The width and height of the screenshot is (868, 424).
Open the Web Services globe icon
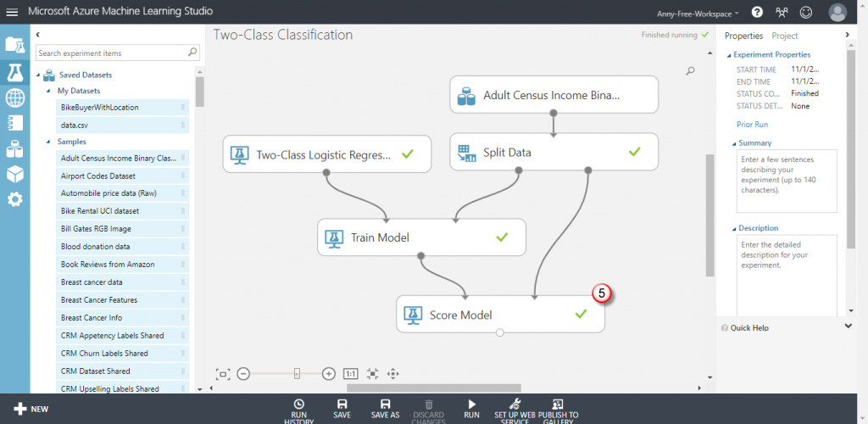[x=15, y=98]
